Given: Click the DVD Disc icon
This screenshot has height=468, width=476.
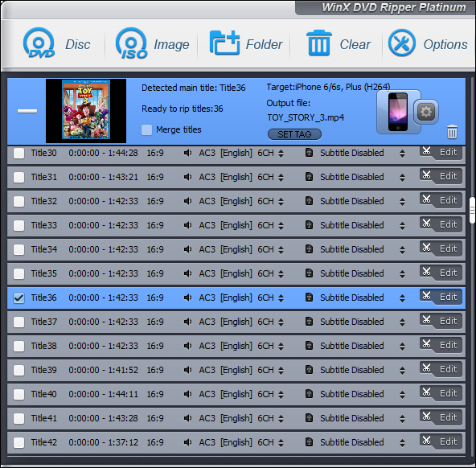Looking at the screenshot, I should 39,43.
